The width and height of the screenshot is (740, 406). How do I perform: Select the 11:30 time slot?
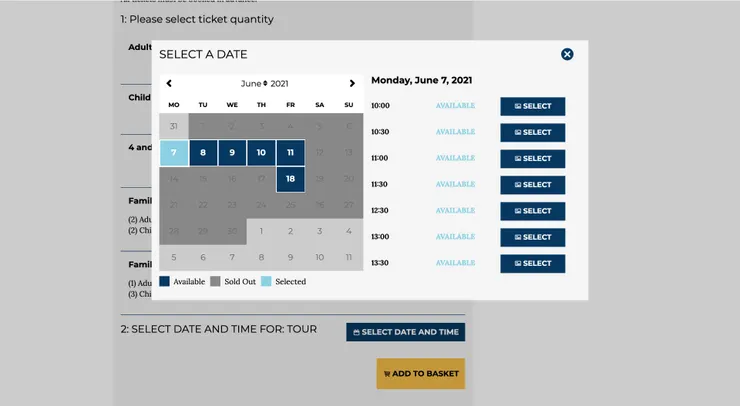(532, 185)
